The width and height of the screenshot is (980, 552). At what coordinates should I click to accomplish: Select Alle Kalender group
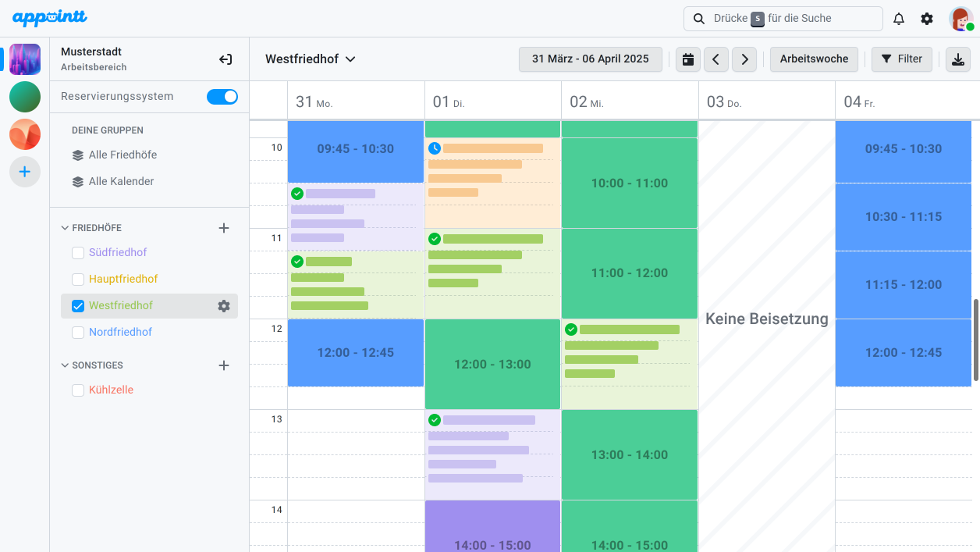click(x=121, y=181)
